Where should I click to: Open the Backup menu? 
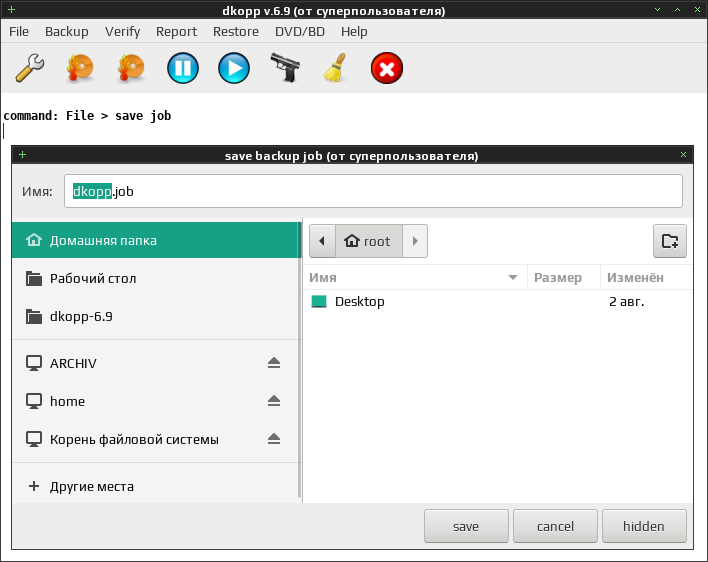coord(67,32)
